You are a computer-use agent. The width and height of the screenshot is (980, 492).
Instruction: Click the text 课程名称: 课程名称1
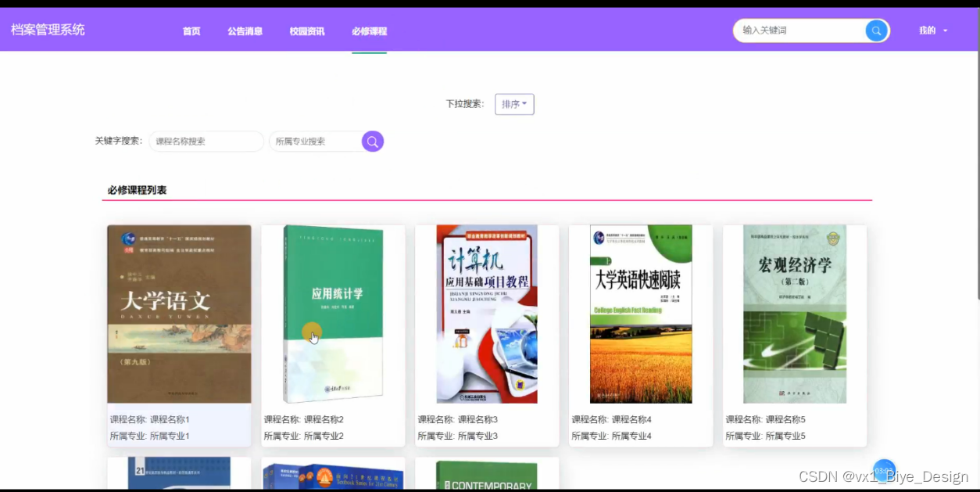tap(150, 419)
